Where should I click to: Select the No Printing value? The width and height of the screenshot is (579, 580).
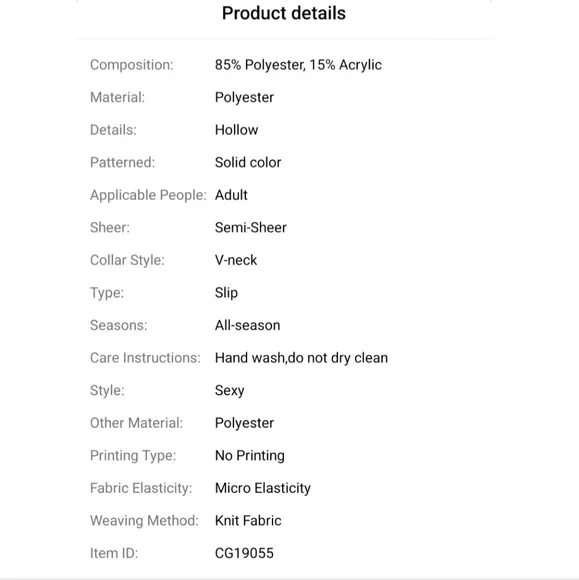(250, 456)
